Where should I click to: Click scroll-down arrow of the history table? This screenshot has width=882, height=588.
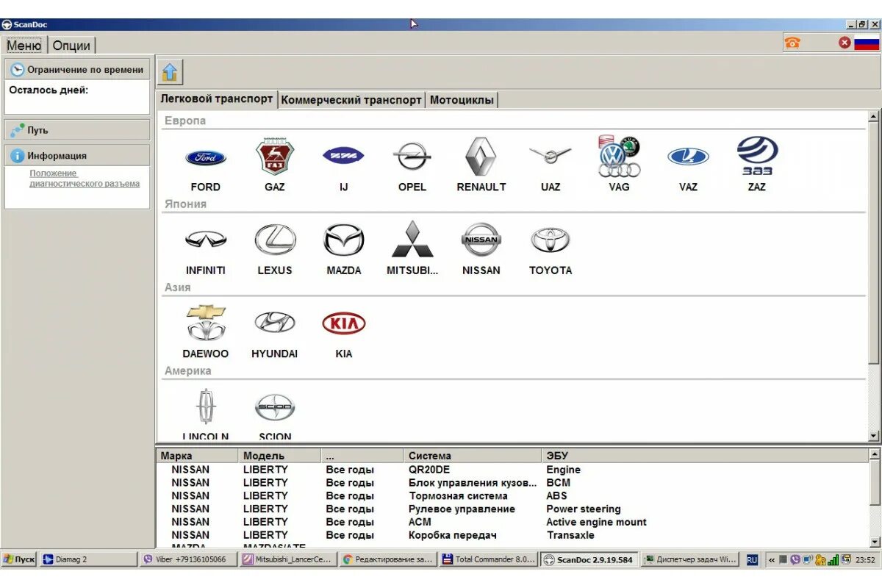874,542
